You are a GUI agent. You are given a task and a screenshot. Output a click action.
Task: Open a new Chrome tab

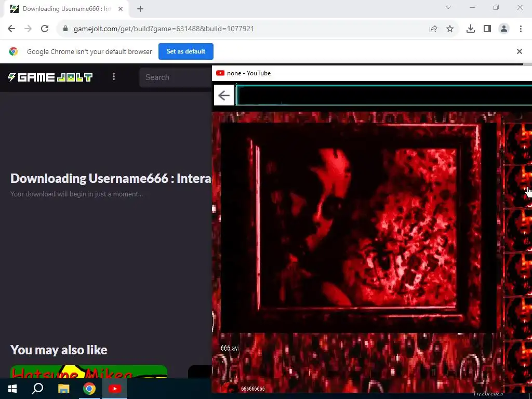pos(140,9)
